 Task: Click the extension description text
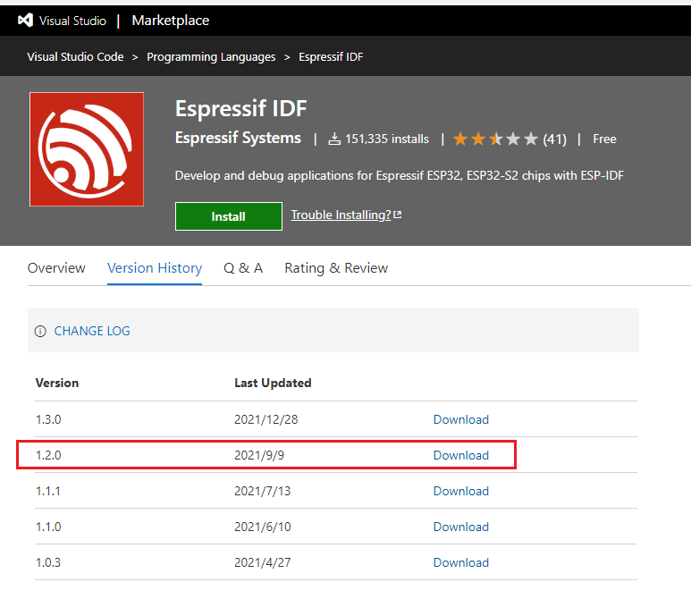coord(400,175)
